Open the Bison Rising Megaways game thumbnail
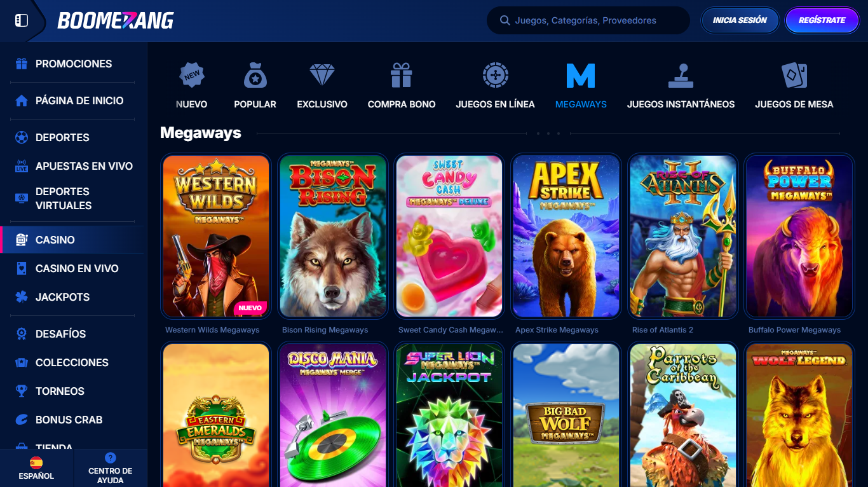Viewport: 868px width, 487px height. pos(333,236)
